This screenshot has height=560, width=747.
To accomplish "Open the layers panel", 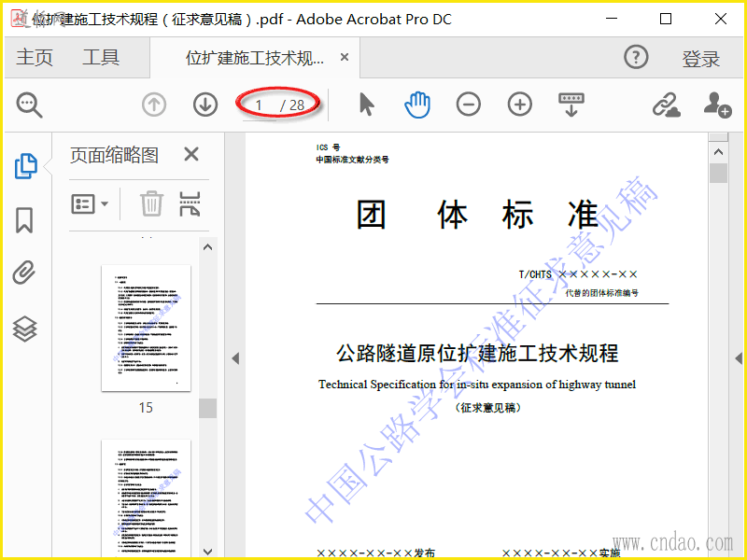I will 25,329.
